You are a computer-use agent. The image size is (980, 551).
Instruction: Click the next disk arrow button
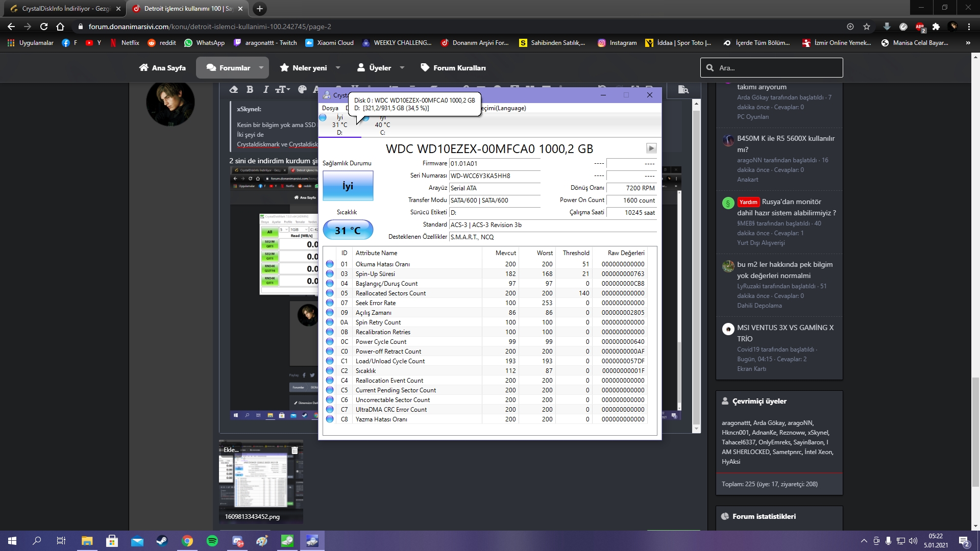(x=651, y=148)
